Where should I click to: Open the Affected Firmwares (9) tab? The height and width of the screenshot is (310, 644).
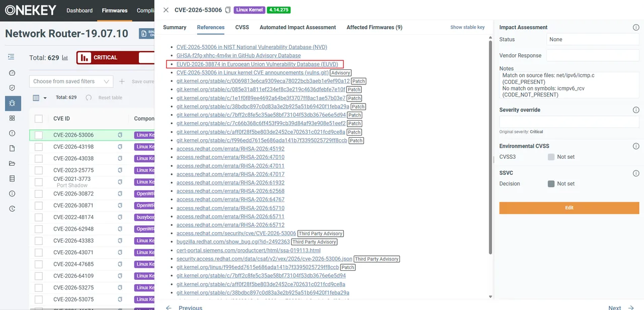tap(374, 27)
